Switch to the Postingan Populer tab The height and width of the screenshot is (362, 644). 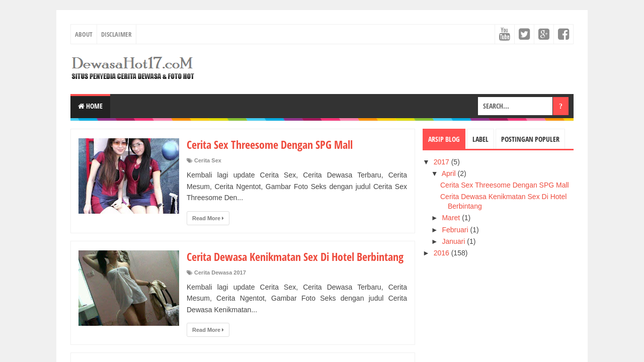530,139
